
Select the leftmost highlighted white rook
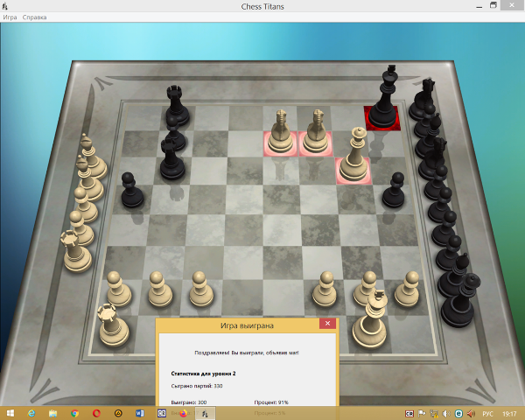pos(281,133)
